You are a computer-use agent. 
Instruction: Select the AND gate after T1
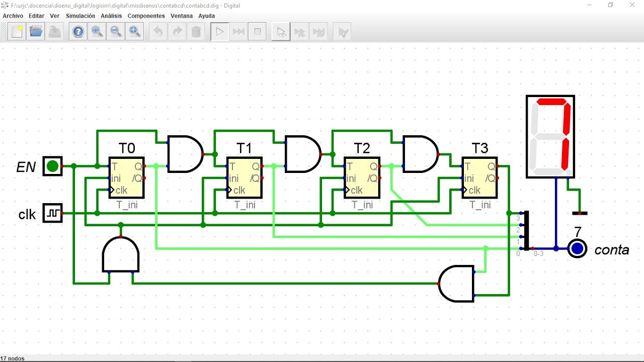pos(303,154)
